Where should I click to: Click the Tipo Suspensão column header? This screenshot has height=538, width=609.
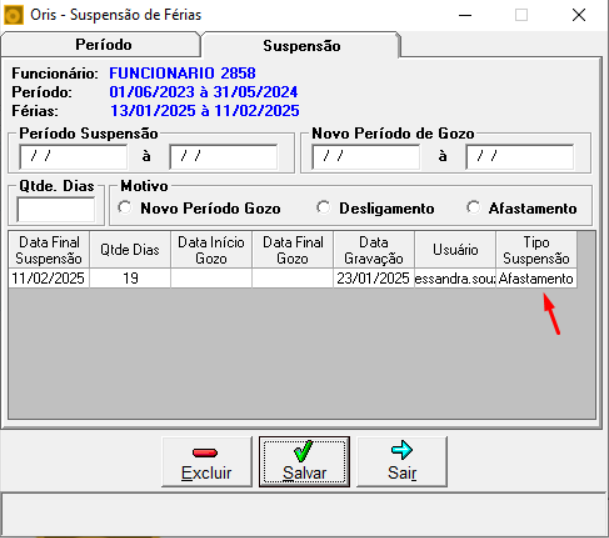coord(536,250)
